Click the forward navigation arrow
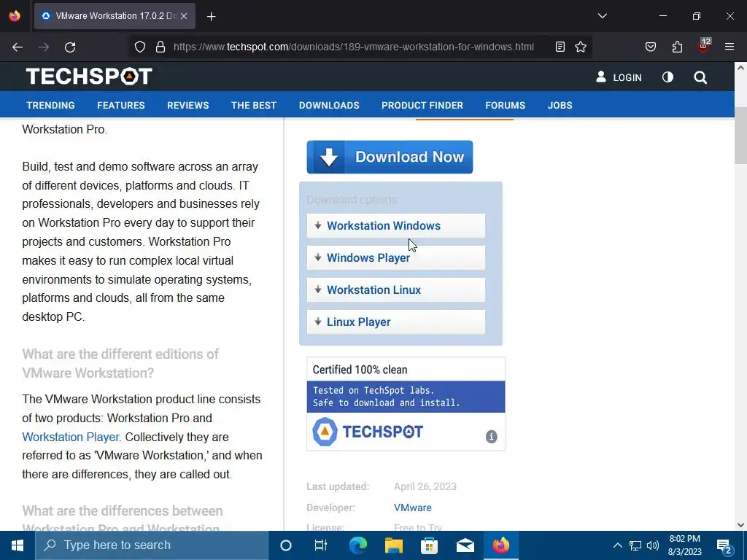 click(x=44, y=47)
